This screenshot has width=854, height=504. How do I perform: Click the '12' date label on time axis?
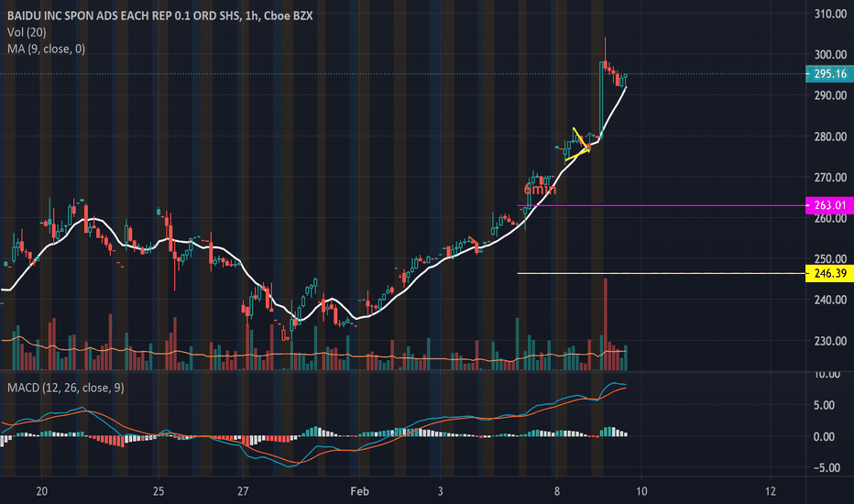click(770, 491)
